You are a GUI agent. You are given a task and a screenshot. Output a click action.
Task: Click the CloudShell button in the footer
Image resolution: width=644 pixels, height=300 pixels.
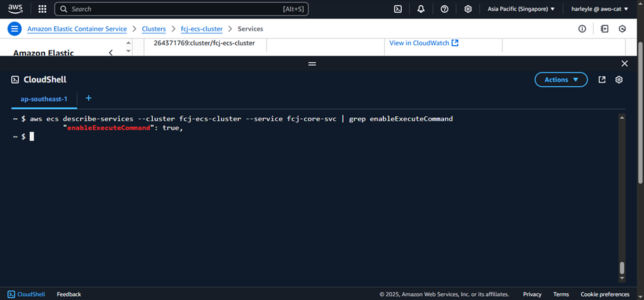click(x=26, y=294)
